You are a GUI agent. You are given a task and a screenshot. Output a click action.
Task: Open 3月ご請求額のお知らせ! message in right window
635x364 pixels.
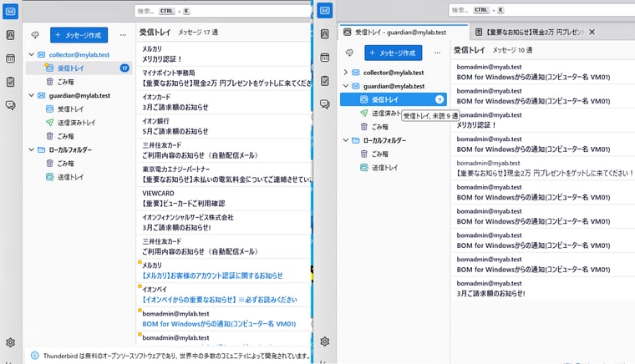pyautogui.click(x=542, y=288)
